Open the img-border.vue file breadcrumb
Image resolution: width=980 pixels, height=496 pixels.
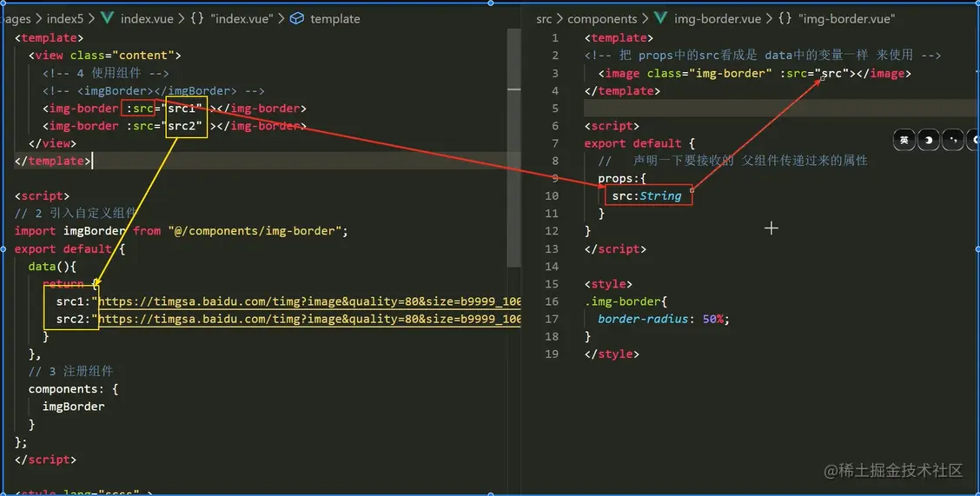coord(718,19)
